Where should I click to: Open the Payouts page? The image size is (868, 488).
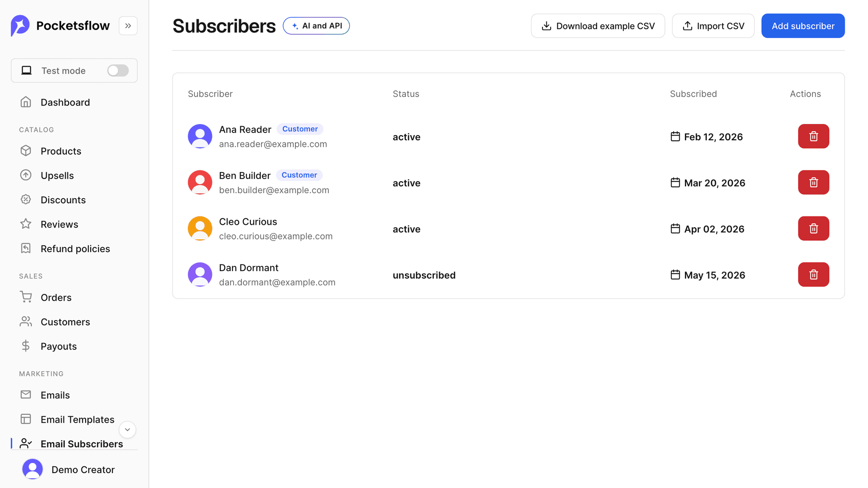58,346
